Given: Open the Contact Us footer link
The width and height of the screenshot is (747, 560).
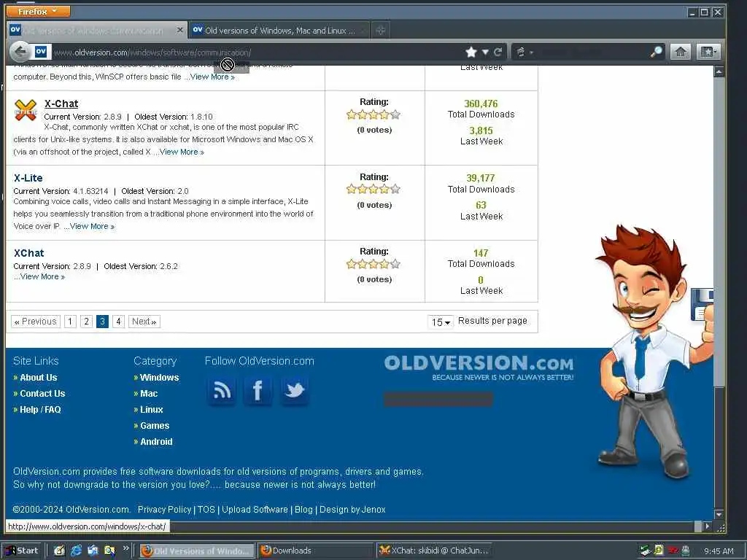Looking at the screenshot, I should tap(42, 393).
